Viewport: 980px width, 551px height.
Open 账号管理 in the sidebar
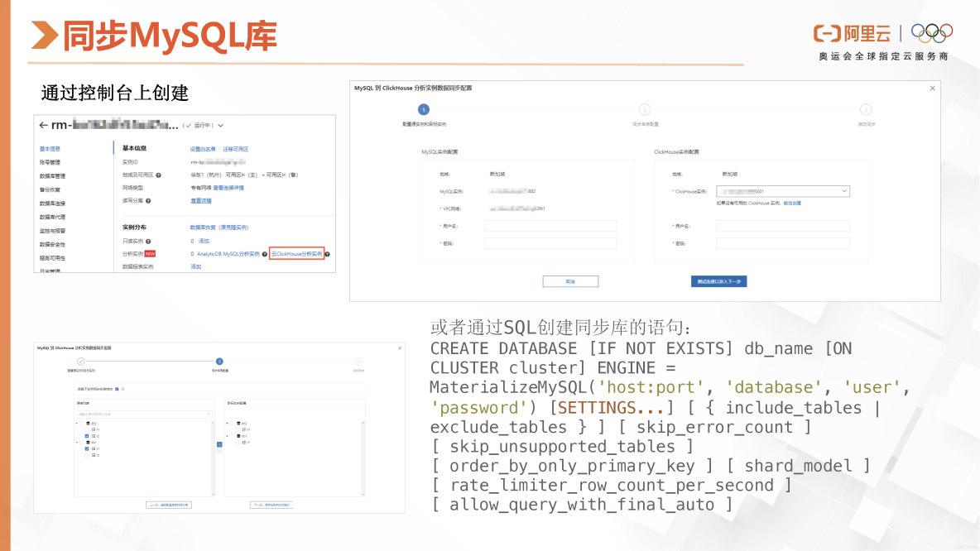[x=50, y=162]
